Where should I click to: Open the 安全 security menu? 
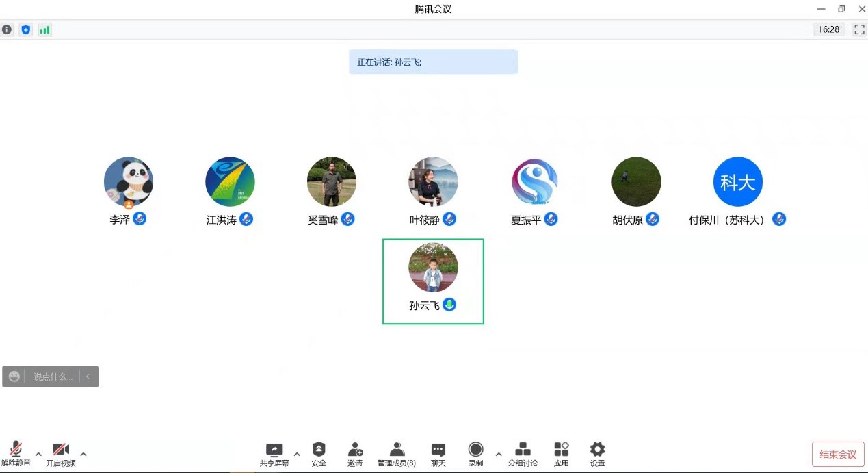319,454
